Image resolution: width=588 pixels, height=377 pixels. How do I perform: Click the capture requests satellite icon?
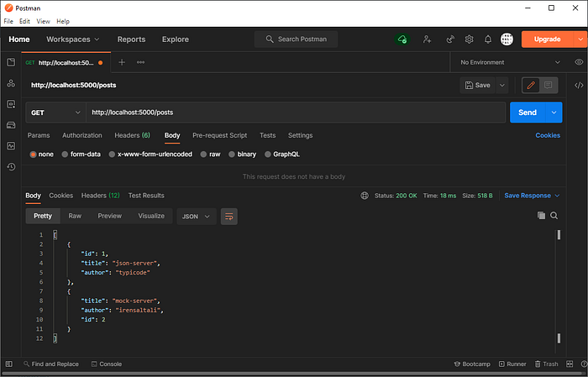450,39
